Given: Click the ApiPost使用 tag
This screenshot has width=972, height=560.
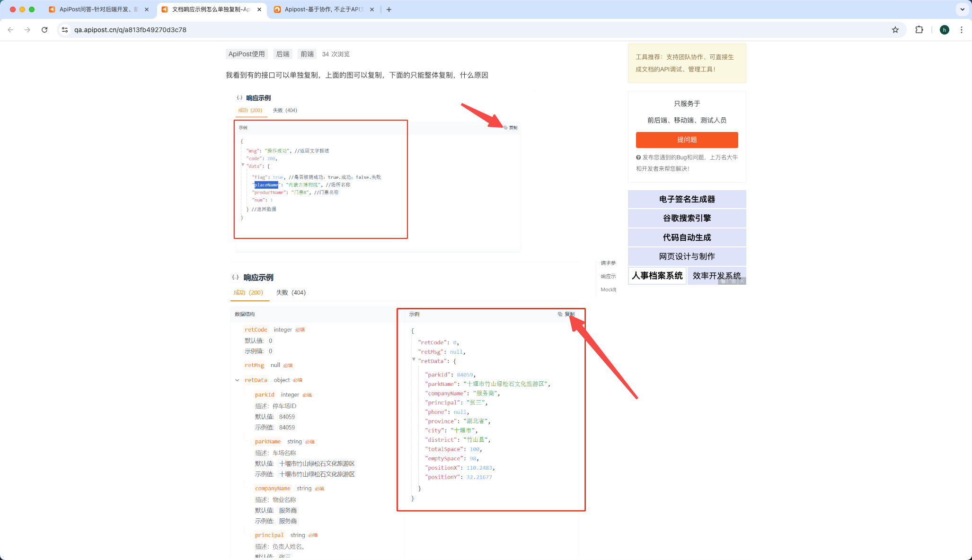Looking at the screenshot, I should coord(247,54).
